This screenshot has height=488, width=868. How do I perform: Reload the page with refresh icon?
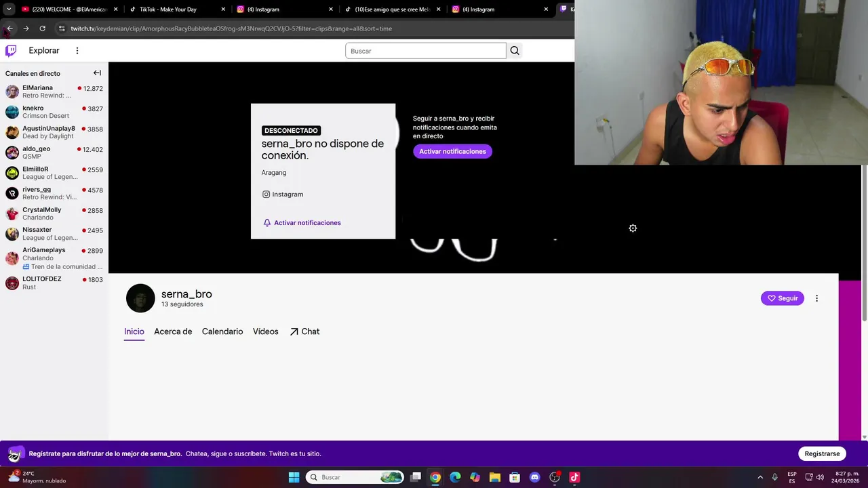(42, 28)
